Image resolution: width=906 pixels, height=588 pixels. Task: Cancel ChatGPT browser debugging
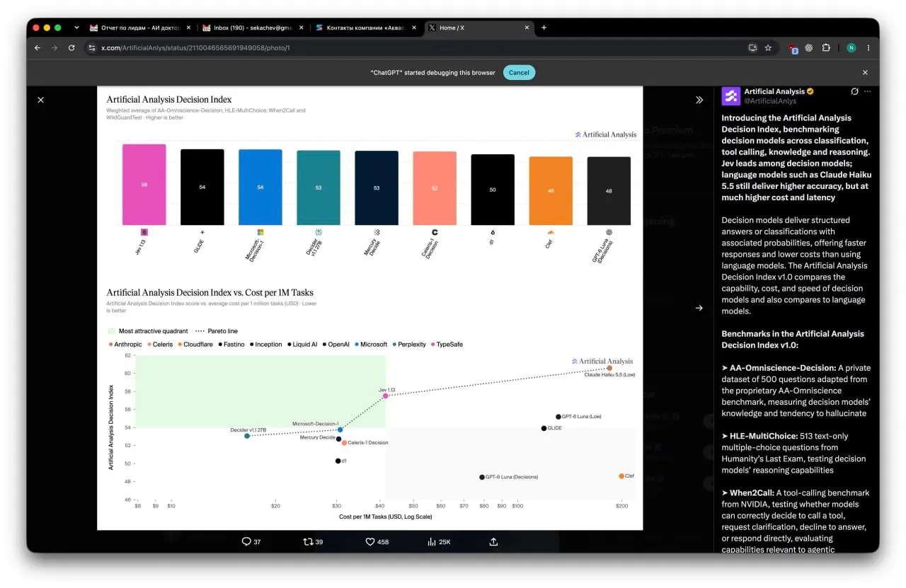pyautogui.click(x=519, y=72)
